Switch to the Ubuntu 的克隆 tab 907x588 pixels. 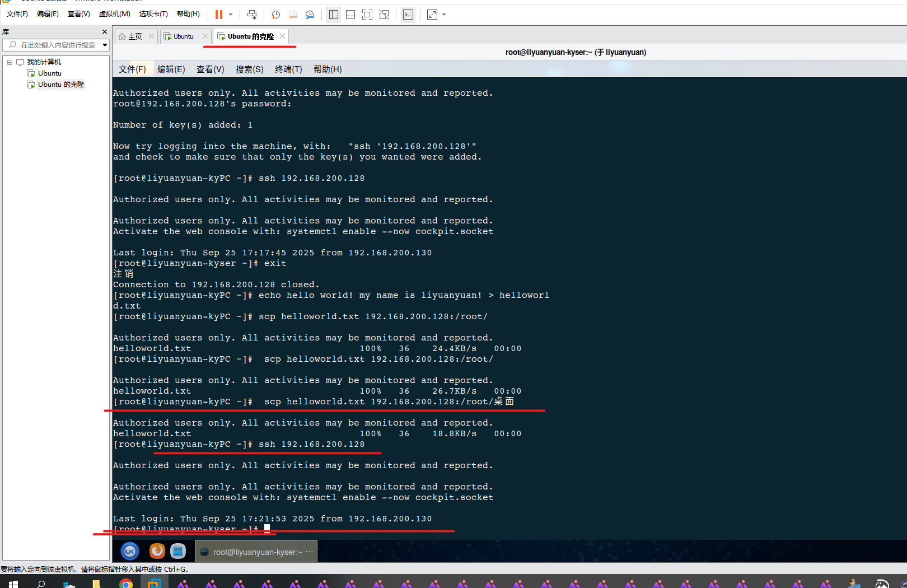point(250,36)
